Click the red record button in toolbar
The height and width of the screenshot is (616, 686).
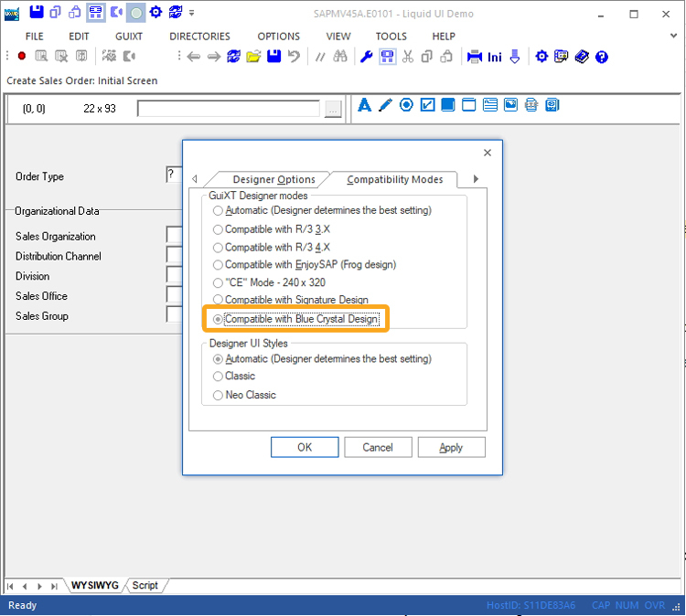pyautogui.click(x=20, y=57)
